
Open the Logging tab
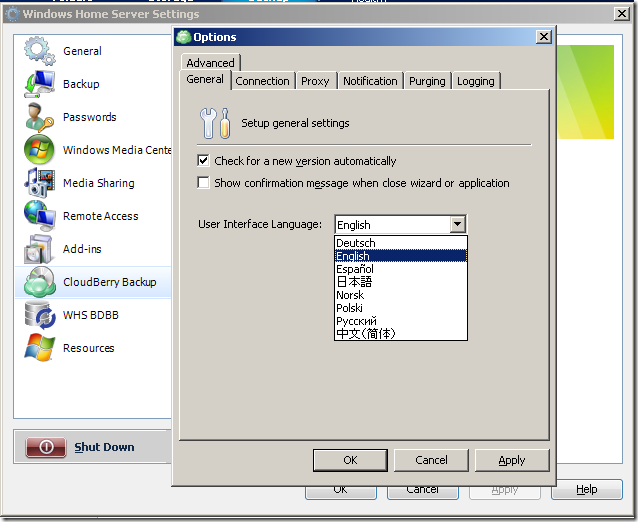(x=476, y=81)
